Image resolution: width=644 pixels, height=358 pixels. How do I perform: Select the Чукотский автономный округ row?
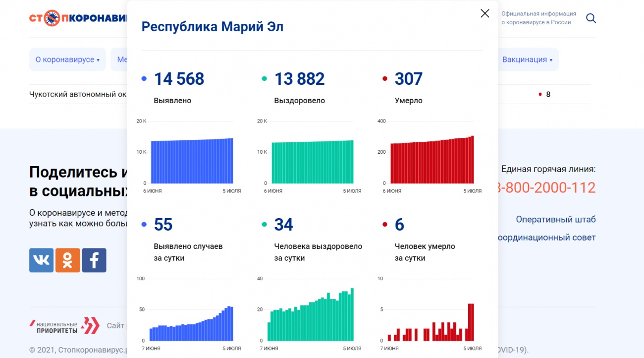[78, 94]
